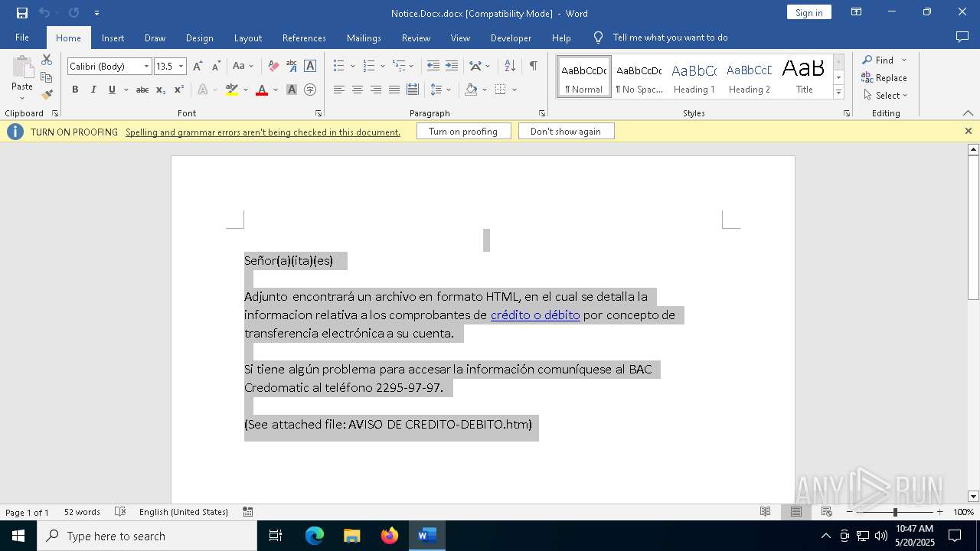Click the Numbering list icon

tap(369, 67)
